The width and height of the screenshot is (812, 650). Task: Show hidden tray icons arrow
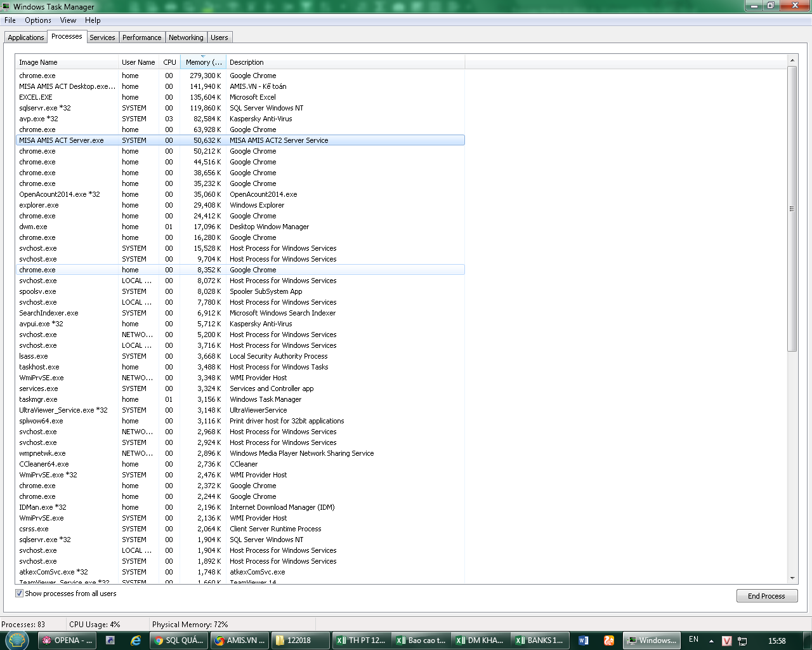coord(711,640)
